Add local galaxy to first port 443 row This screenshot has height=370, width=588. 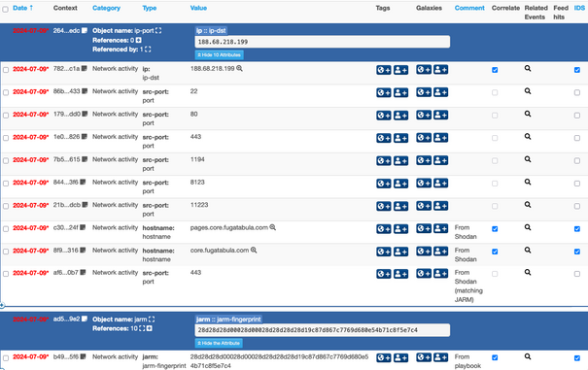click(440, 138)
